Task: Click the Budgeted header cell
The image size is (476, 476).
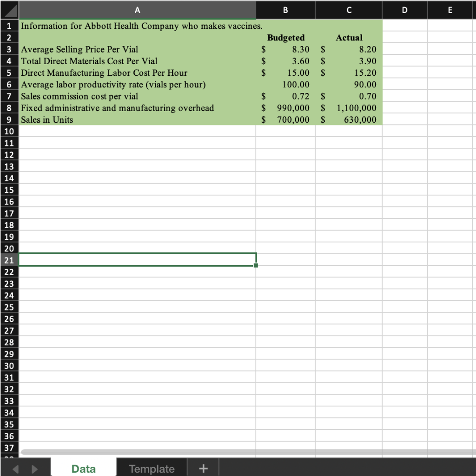Action: (x=285, y=38)
